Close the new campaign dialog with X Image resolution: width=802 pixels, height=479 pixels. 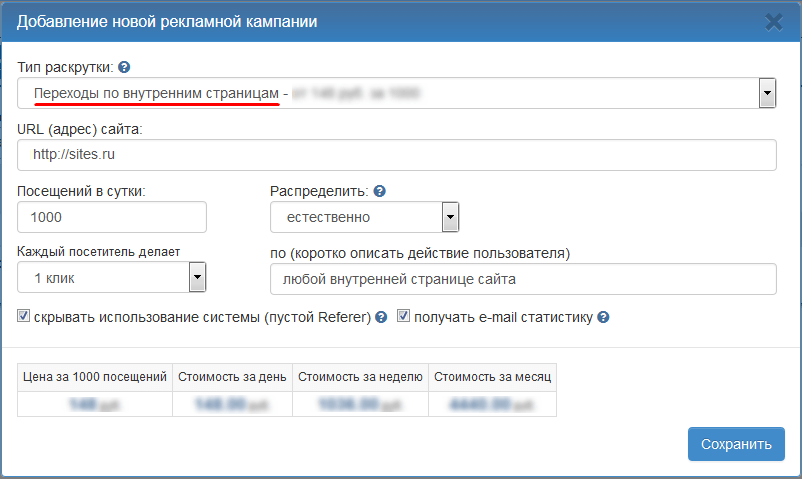773,21
